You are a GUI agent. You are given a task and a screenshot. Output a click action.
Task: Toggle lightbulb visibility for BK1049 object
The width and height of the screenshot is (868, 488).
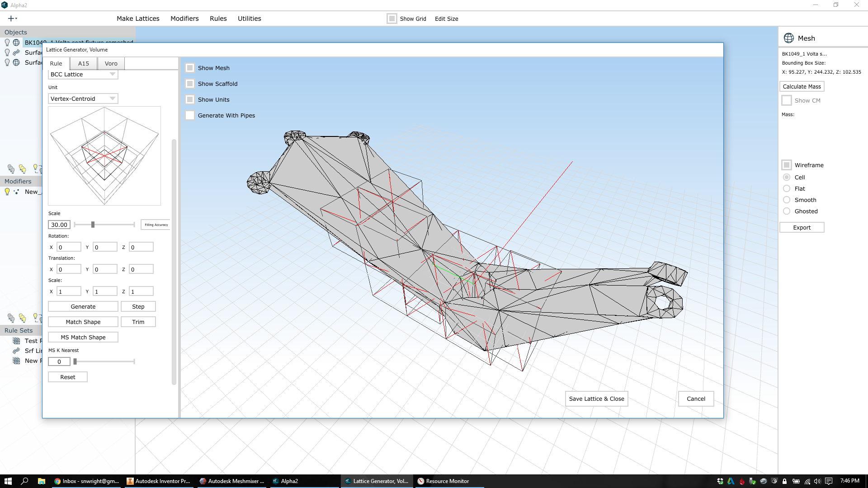[7, 42]
